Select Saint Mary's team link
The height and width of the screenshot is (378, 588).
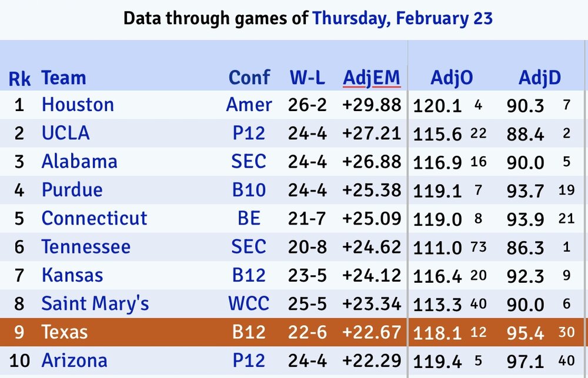(x=95, y=304)
